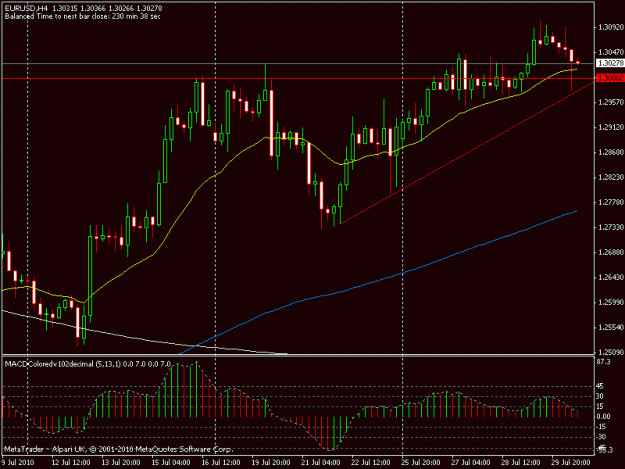
Task: Click the 22 Jul 12:00 time label
Action: click(x=371, y=463)
